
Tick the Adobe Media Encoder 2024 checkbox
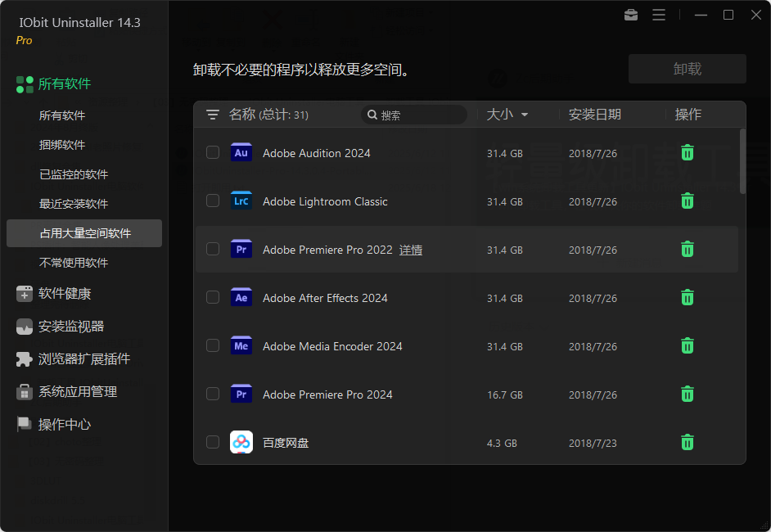click(213, 345)
